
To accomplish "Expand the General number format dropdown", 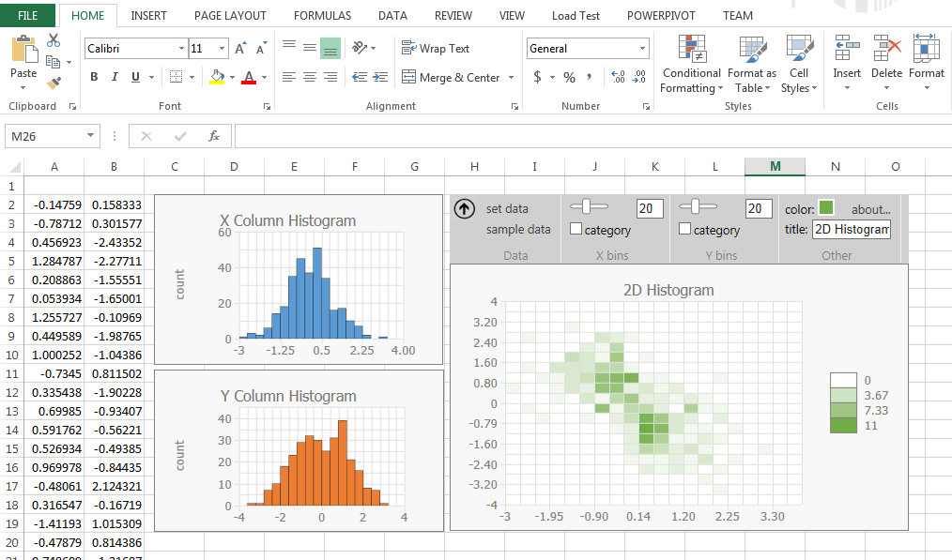I will click(x=643, y=49).
